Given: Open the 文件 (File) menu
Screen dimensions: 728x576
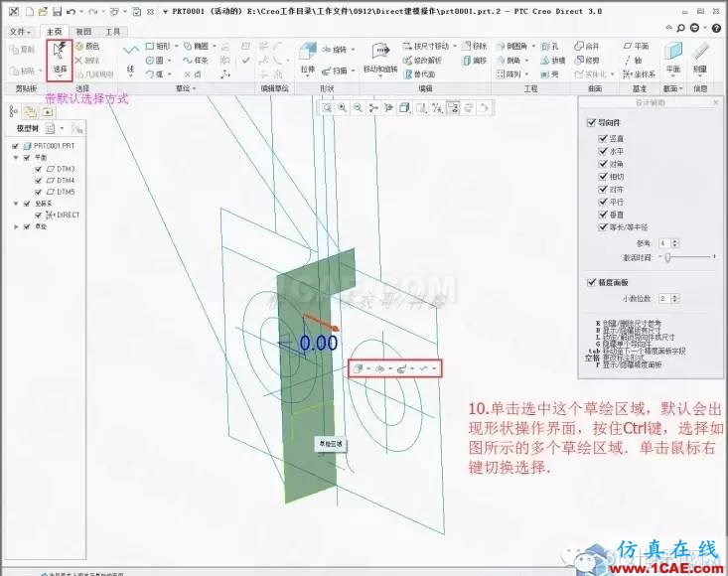Looking at the screenshot, I should [x=21, y=32].
